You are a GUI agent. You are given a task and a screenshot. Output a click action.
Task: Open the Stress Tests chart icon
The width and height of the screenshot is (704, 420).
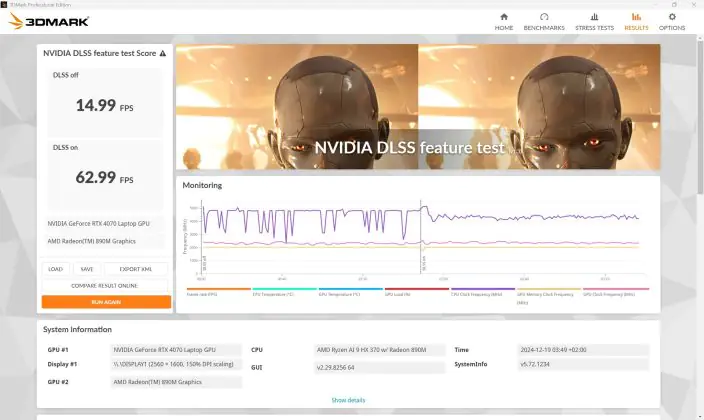coord(594,17)
